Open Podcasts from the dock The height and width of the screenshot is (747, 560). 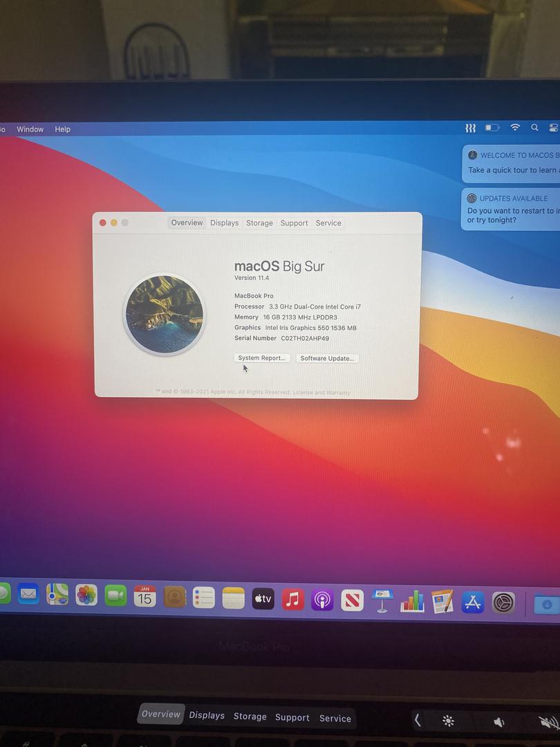(x=322, y=600)
